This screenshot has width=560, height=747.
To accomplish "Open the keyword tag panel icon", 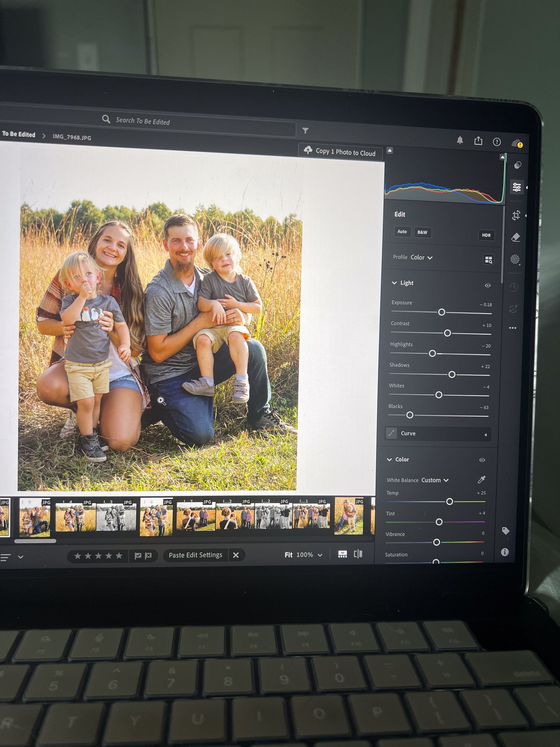I will pyautogui.click(x=506, y=531).
